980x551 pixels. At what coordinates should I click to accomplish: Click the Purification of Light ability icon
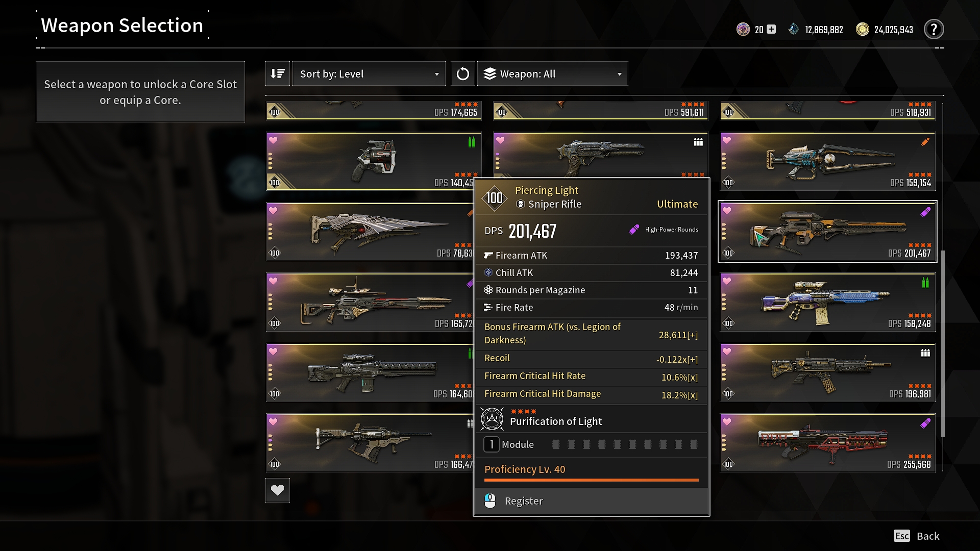pyautogui.click(x=492, y=419)
